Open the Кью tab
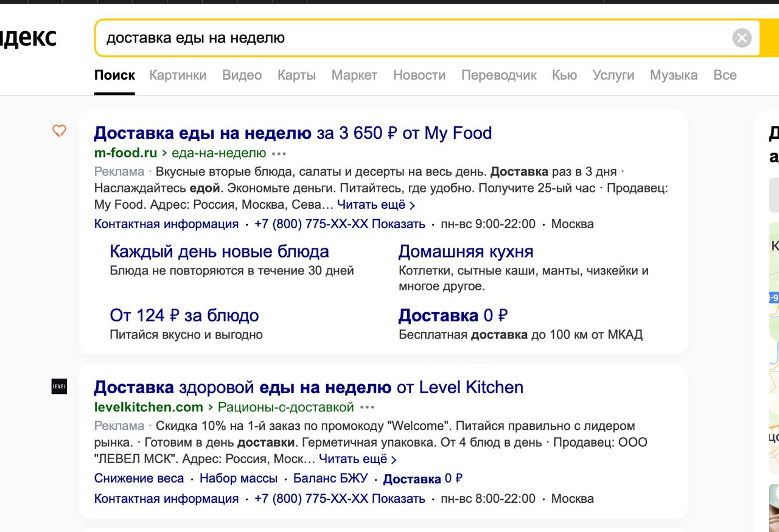Image resolution: width=779 pixels, height=532 pixels. 564,75
